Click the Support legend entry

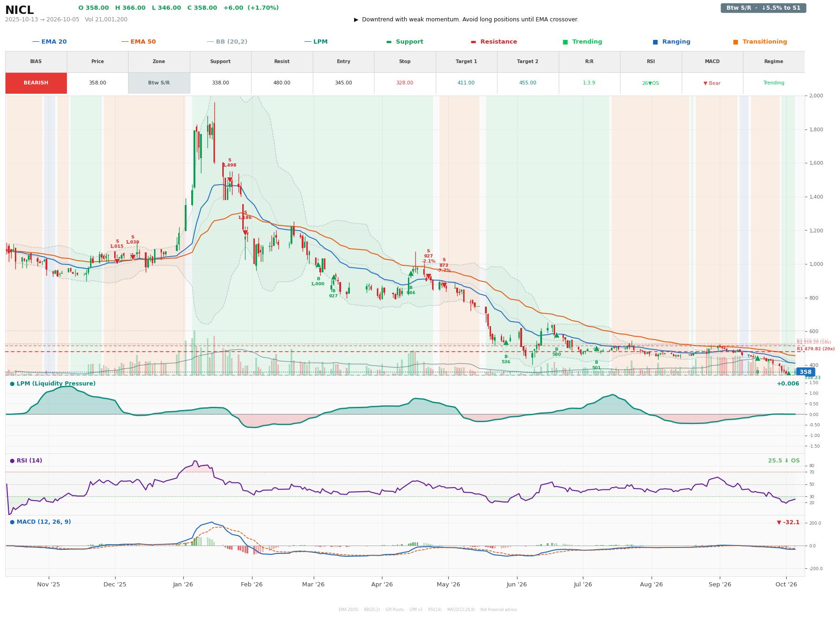click(405, 42)
